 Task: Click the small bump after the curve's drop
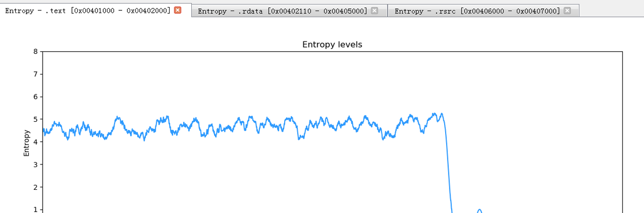(479, 210)
